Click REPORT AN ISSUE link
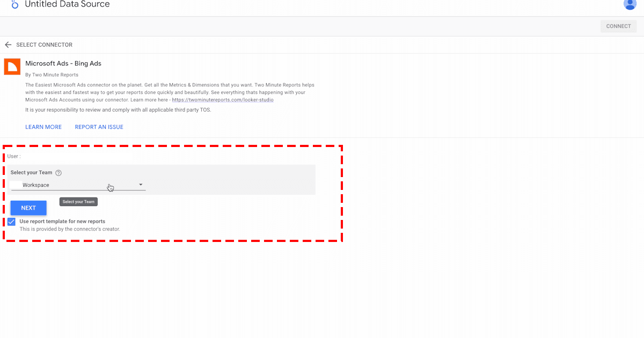 99,127
